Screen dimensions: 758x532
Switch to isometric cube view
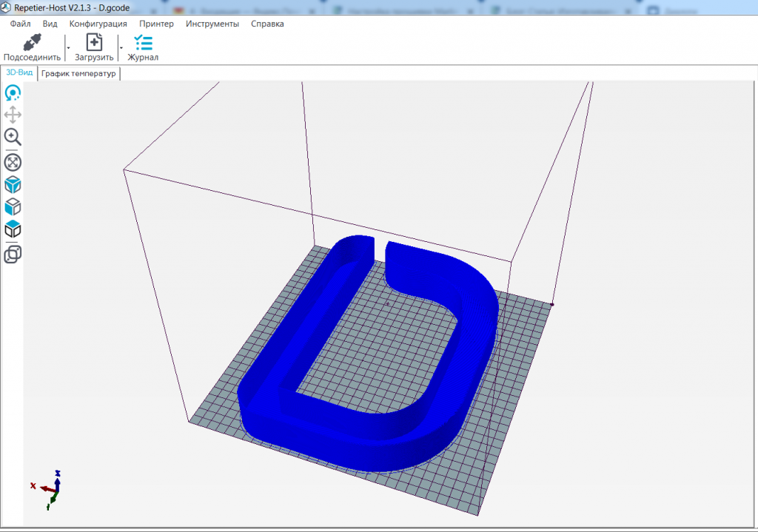13,184
